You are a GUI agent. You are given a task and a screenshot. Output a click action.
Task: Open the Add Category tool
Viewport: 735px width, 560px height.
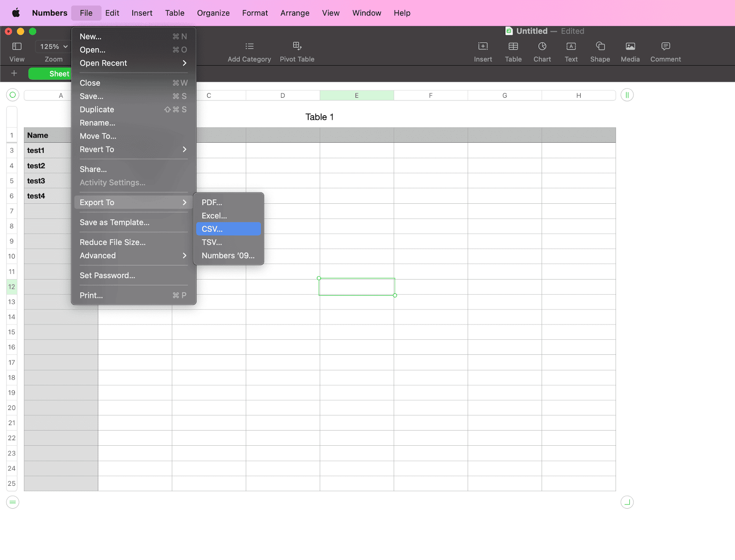pos(249,50)
